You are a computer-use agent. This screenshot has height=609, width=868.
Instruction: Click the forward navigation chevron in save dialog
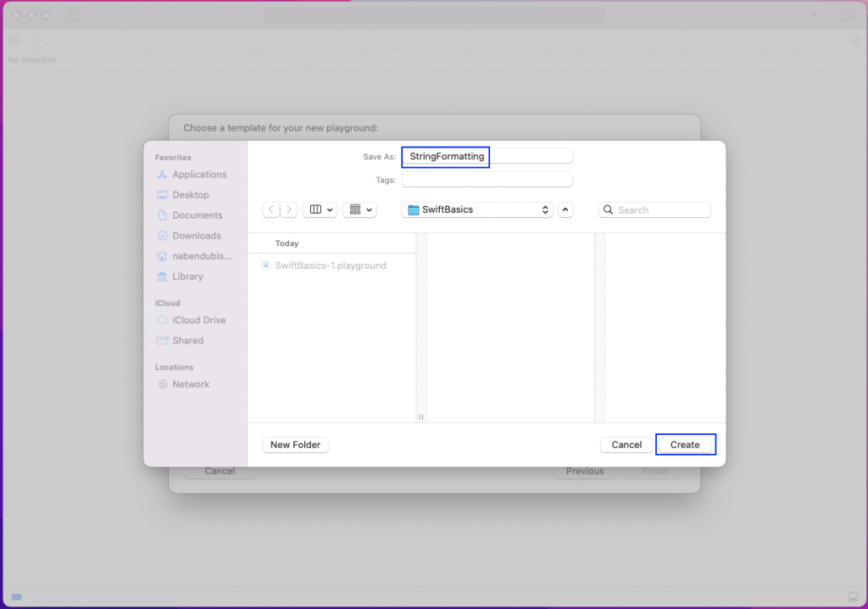[289, 210]
